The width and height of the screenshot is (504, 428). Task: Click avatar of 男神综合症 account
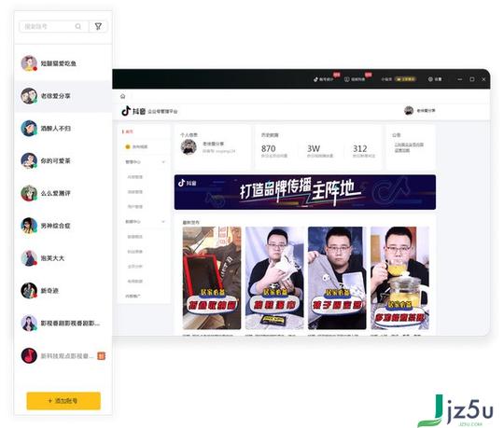pos(29,226)
